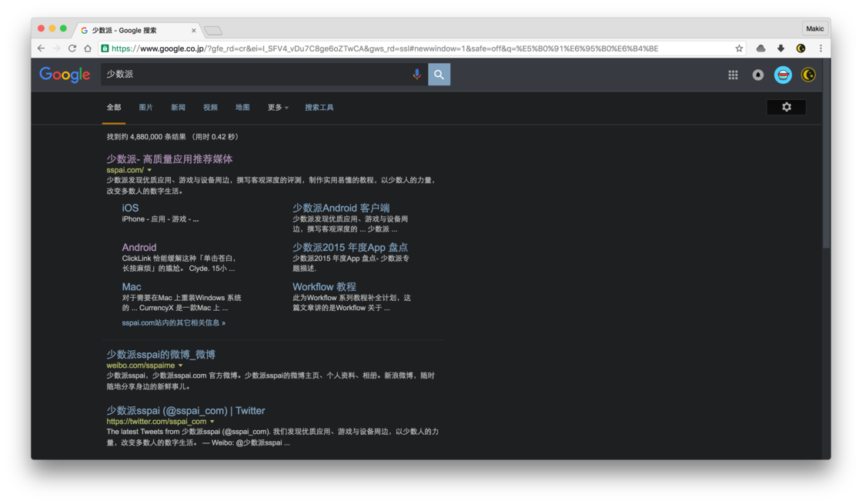Viewport: 862px width, 504px height.
Task: Open the Chrome three-dot menu
Action: (x=820, y=48)
